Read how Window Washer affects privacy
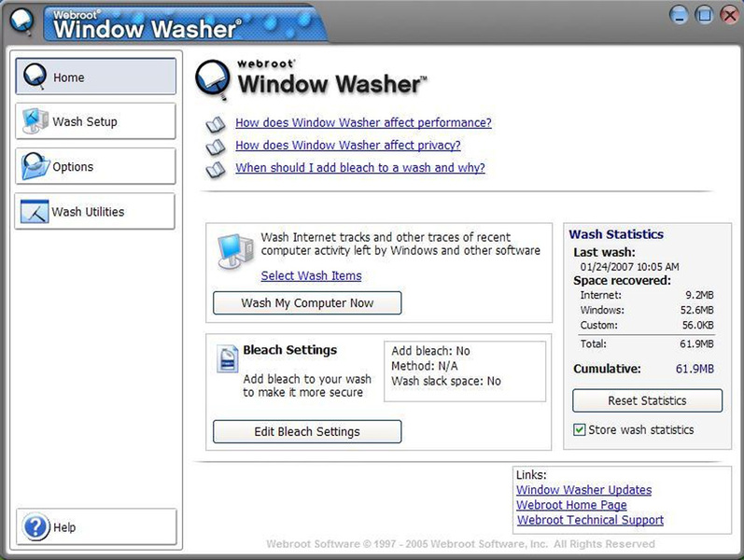The image size is (744, 560). (x=348, y=146)
